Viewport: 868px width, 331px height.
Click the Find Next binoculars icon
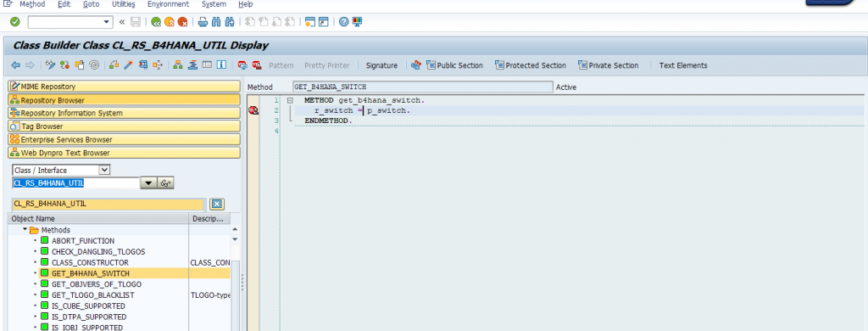coord(230,21)
